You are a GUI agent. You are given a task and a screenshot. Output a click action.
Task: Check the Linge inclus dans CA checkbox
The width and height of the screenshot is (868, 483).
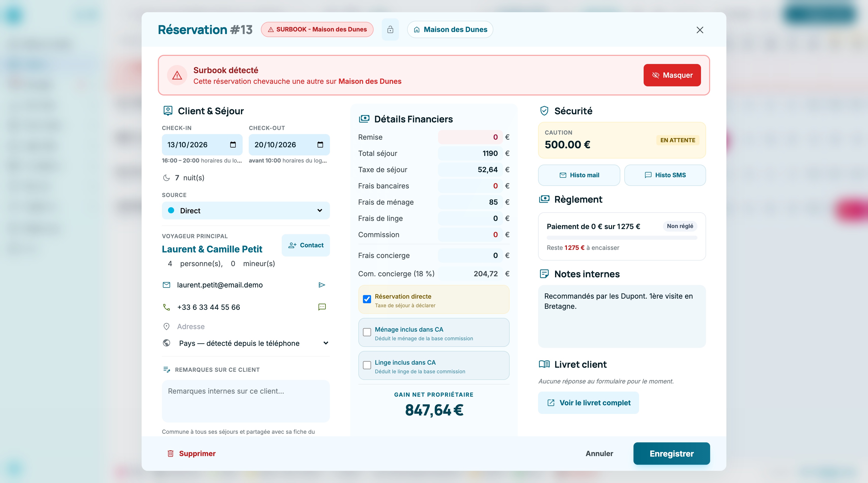point(367,365)
